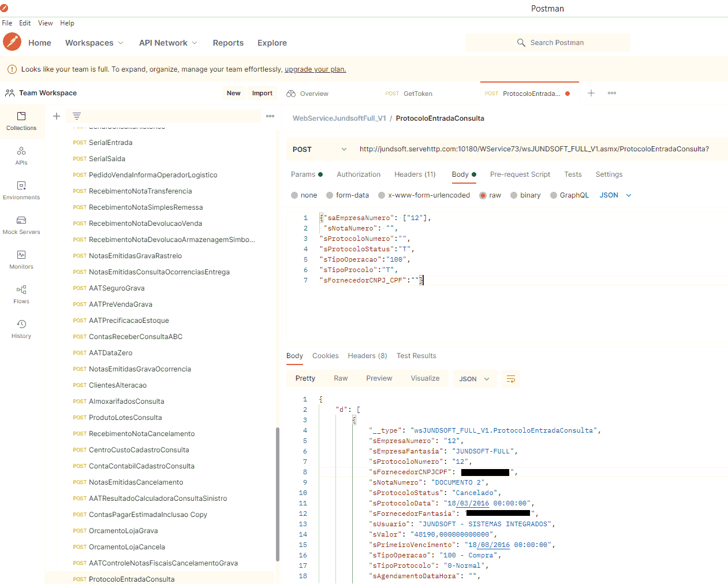Choose the GraphQL body option
The image size is (728, 584).
(554, 195)
